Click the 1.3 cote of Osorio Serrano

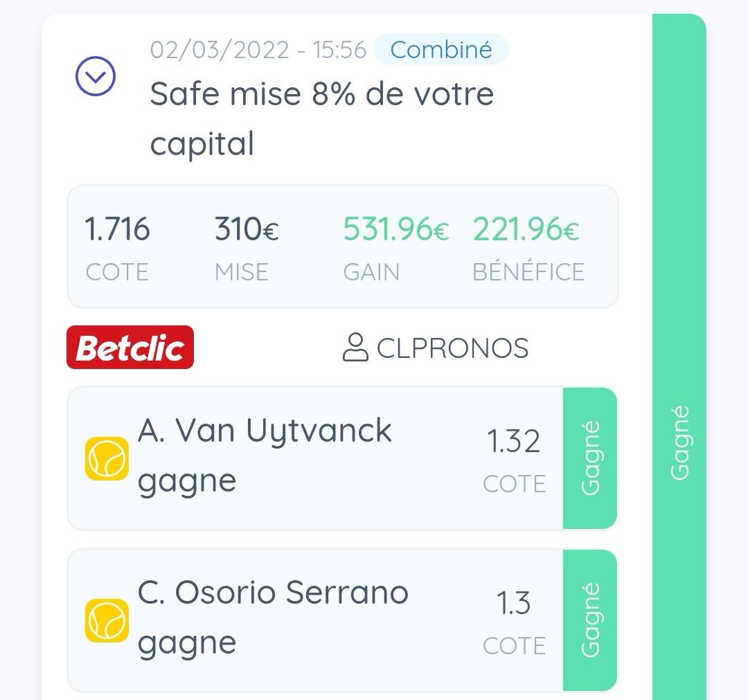click(514, 603)
